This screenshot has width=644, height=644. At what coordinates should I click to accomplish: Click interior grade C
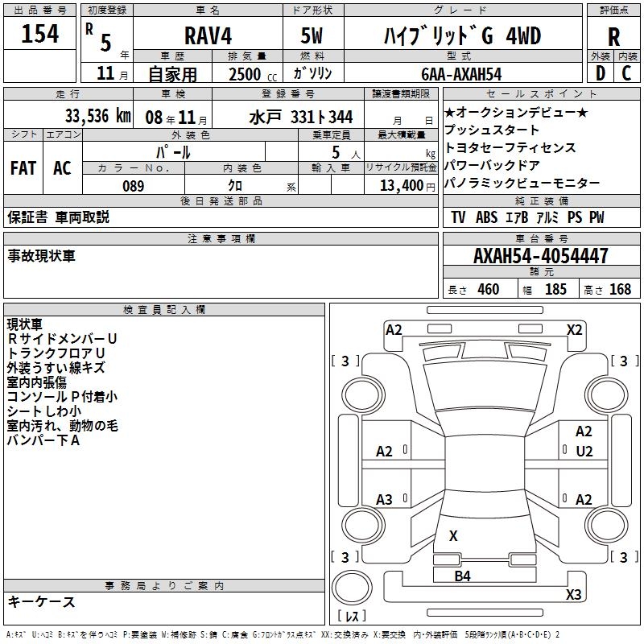pos(626,73)
